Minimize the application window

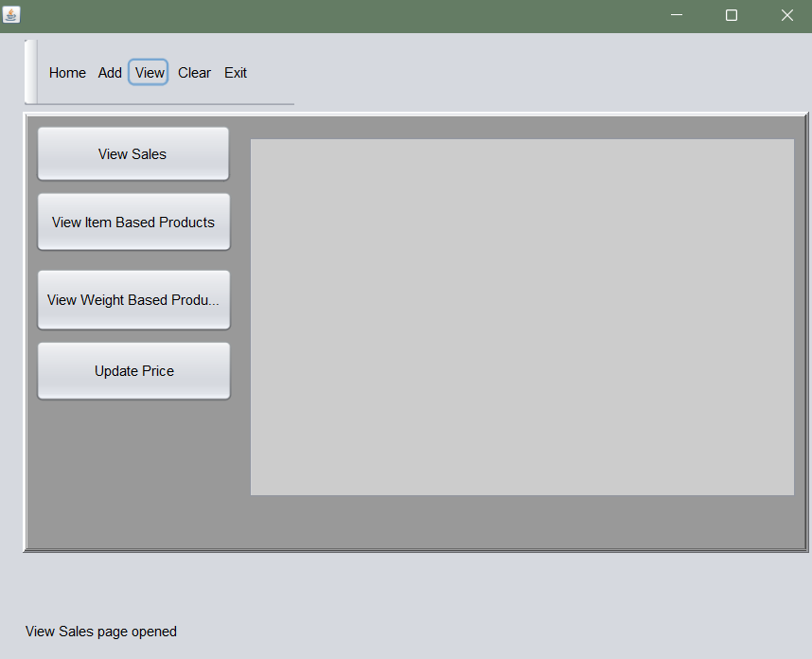[676, 15]
